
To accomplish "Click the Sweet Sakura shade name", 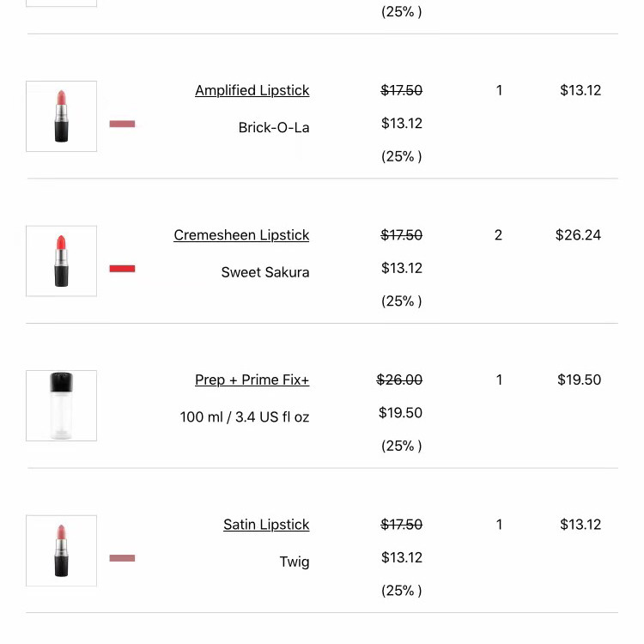I will tap(265, 272).
